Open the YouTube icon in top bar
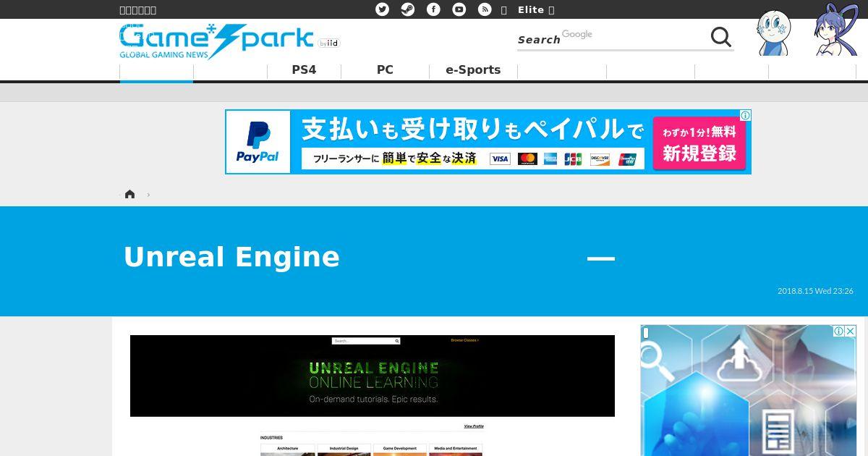This screenshot has width=868, height=456. pyautogui.click(x=459, y=9)
